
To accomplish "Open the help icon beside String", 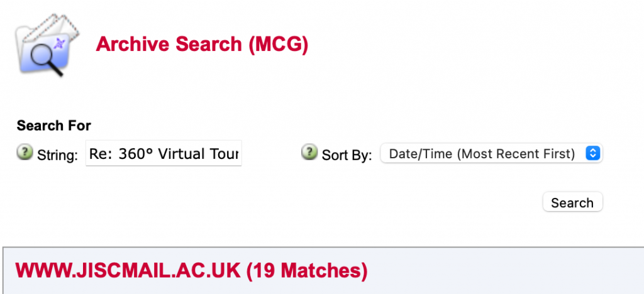I will pyautogui.click(x=25, y=152).
